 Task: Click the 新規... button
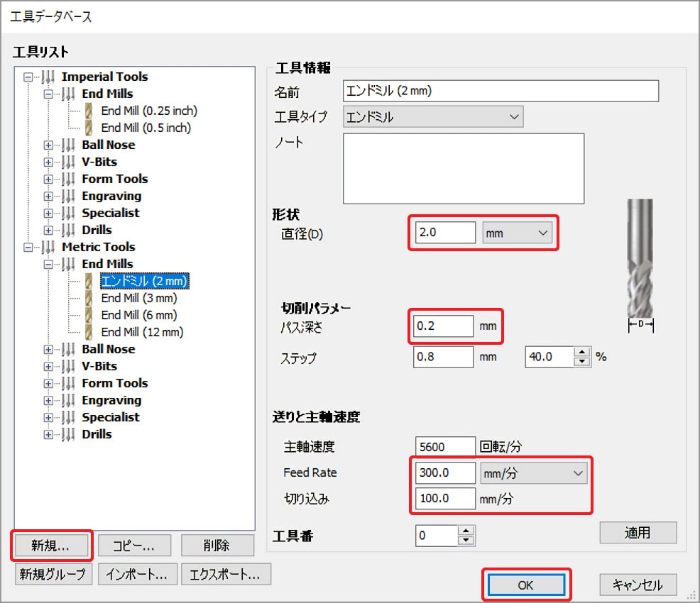(50, 545)
